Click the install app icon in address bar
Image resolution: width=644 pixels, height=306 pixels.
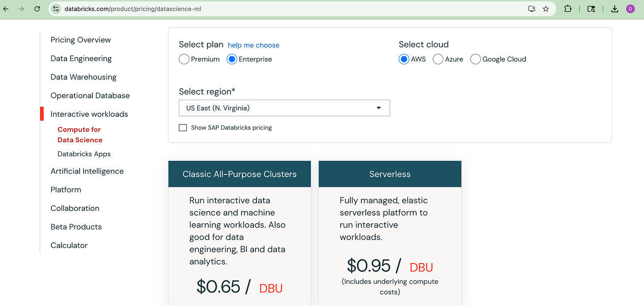click(532, 9)
